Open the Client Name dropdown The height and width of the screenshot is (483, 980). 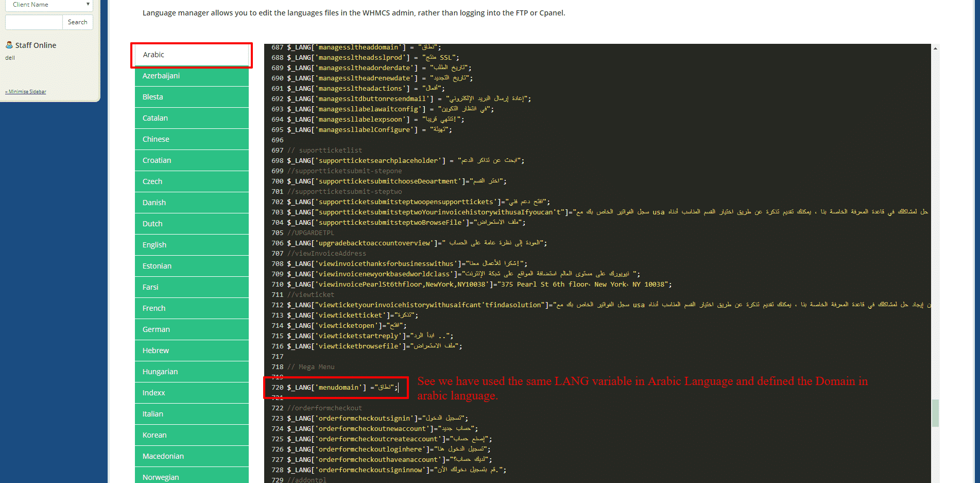pyautogui.click(x=49, y=5)
